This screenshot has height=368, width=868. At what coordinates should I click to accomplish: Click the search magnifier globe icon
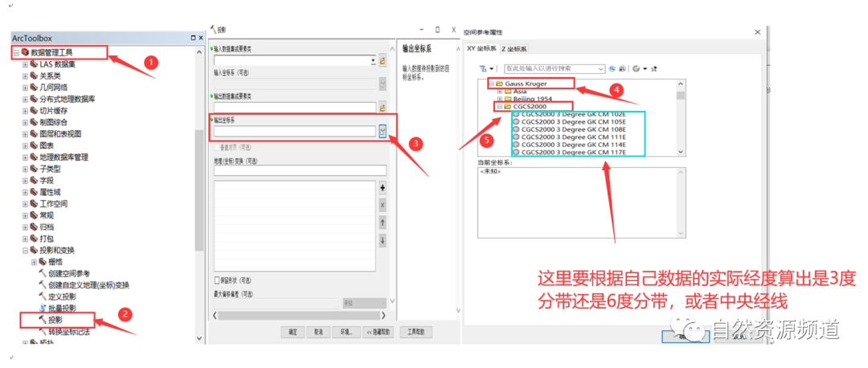pyautogui.click(x=612, y=68)
